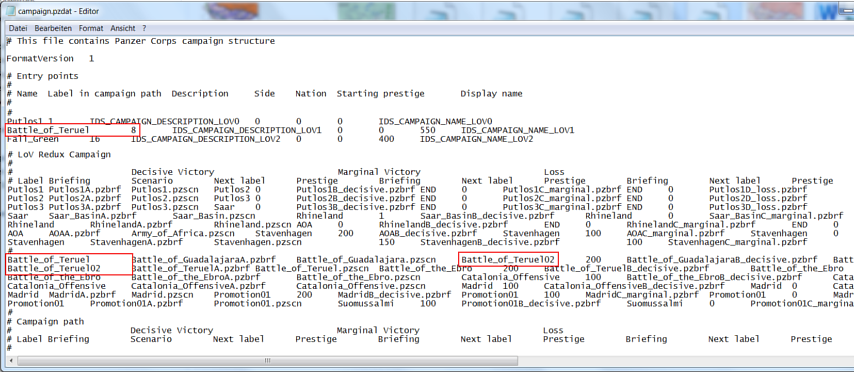Place cursor in the '# Entry points' comment
Image resolution: width=854 pixels, height=372 pixels.
pyautogui.click(x=42, y=76)
